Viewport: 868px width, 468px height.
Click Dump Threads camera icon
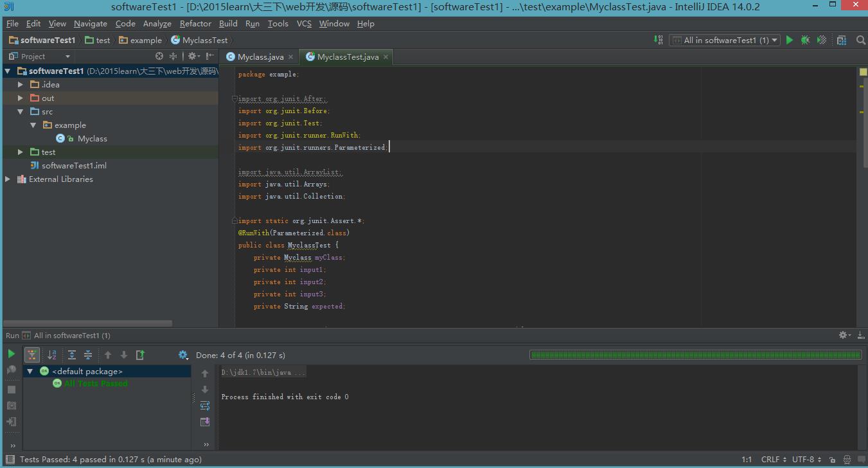(x=12, y=406)
